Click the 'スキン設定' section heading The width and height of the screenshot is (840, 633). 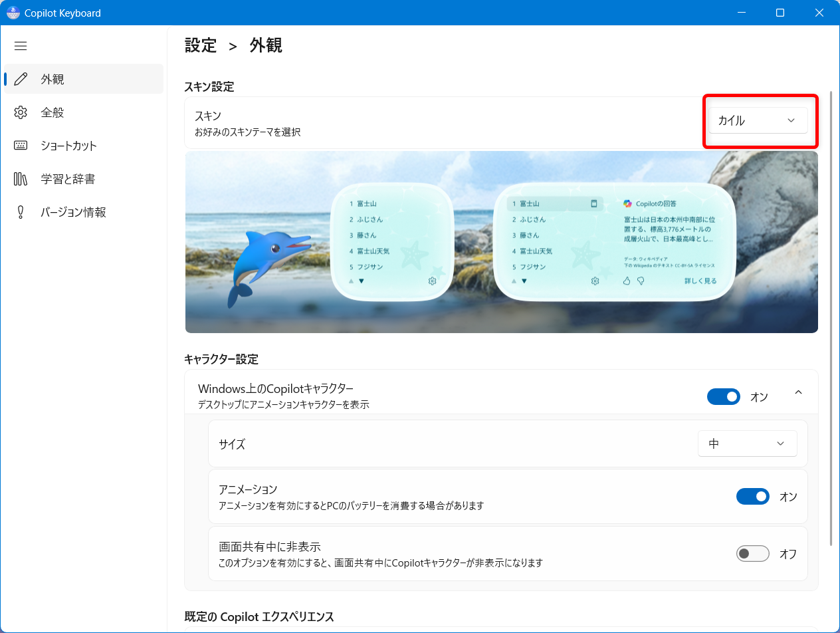[209, 86]
